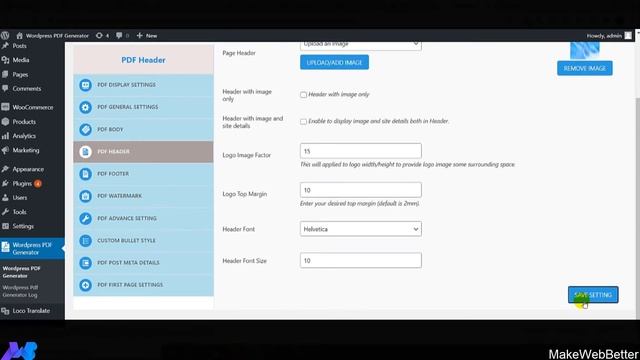The image size is (640, 360).
Task: Open the Comments menu
Action: pos(27,89)
